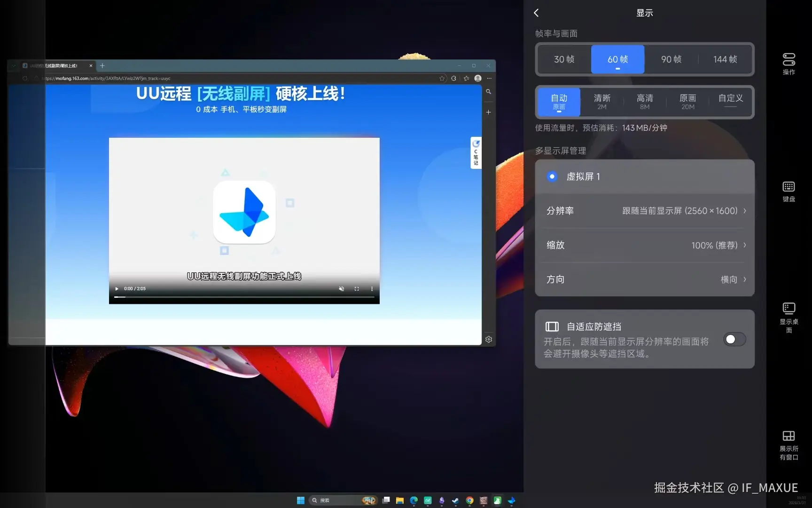Click the 展示所有窗口 icon

tap(789, 445)
